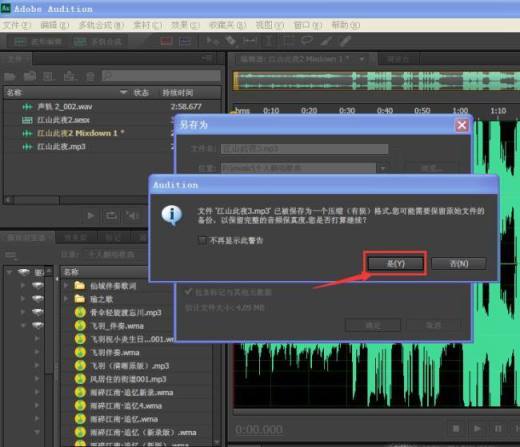Click the browse button in 另存为 dialog

click(x=431, y=168)
